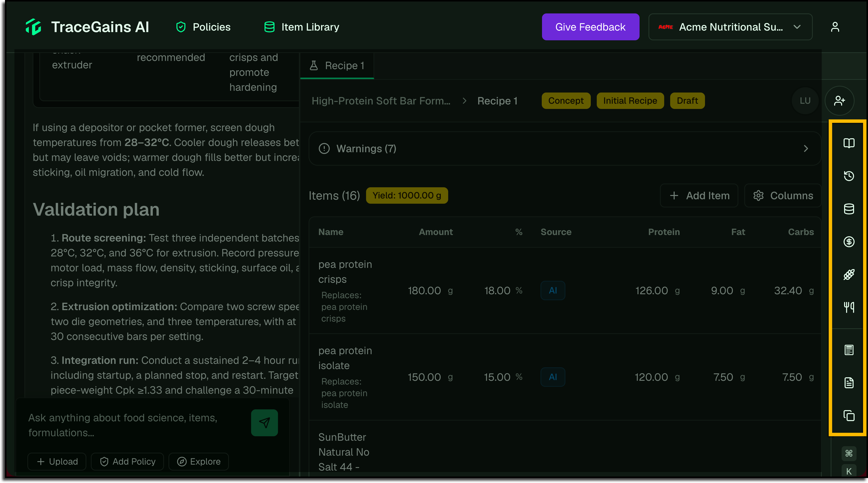Viewport: 868px width, 483px height.
Task: Click the TraceGains AI logo
Action: tap(87, 27)
